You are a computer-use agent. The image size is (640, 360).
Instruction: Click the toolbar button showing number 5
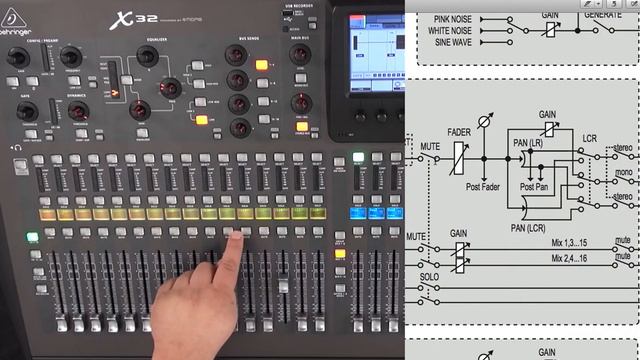[613, 4]
